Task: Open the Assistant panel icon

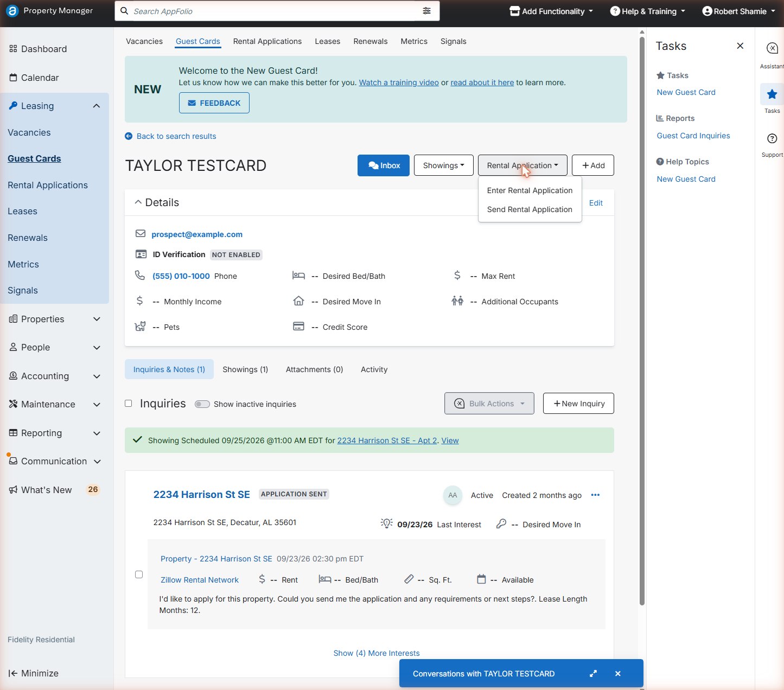Action: coord(772,48)
